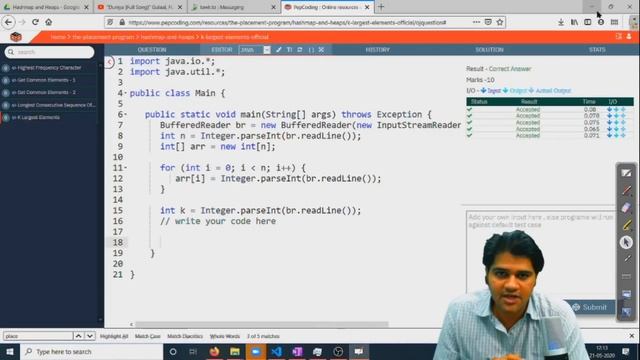Screen dimensions: 640x360
Task: Toggle Match Case in find bar
Action: click(147, 336)
